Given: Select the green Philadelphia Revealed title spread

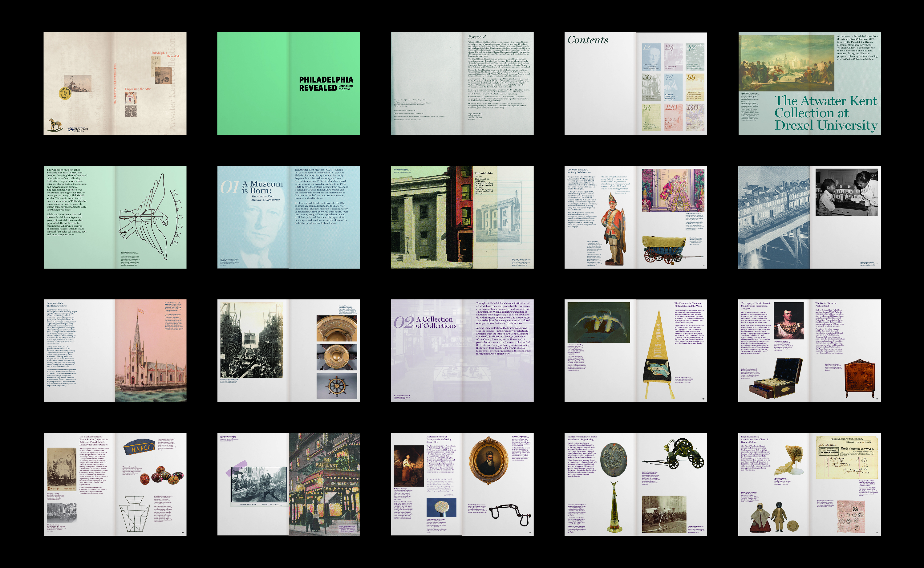Looking at the screenshot, I should coord(289,83).
